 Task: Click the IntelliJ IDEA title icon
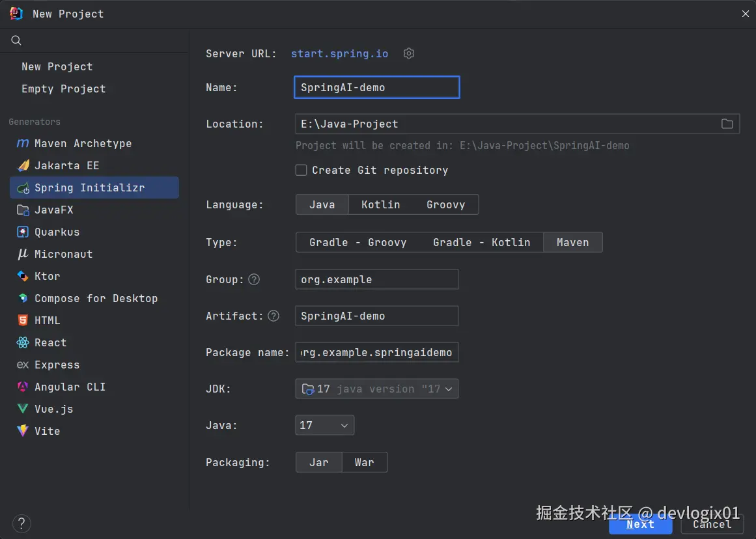click(16, 14)
